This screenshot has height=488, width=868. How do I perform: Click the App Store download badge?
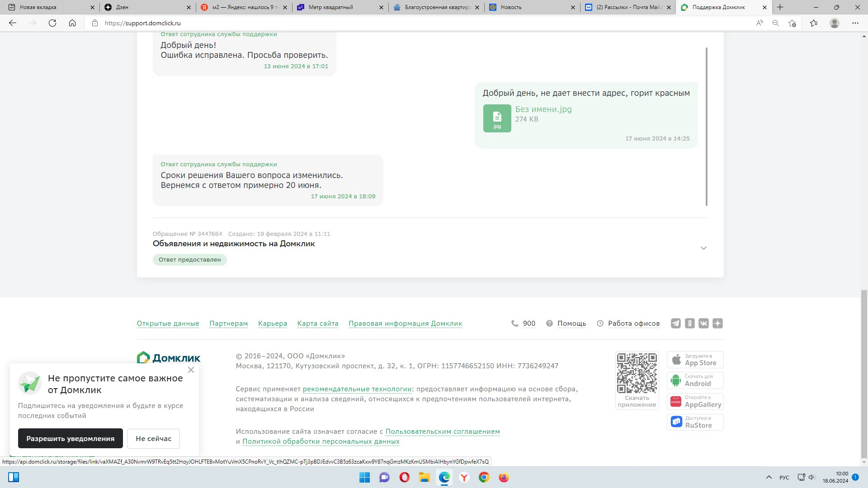[695, 360]
